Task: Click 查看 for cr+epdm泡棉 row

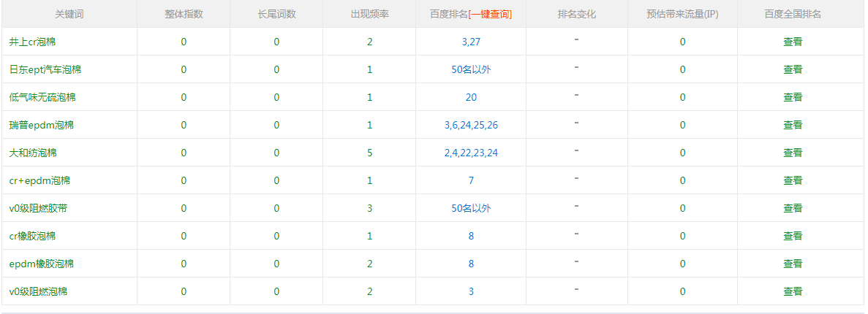Action: 793,181
